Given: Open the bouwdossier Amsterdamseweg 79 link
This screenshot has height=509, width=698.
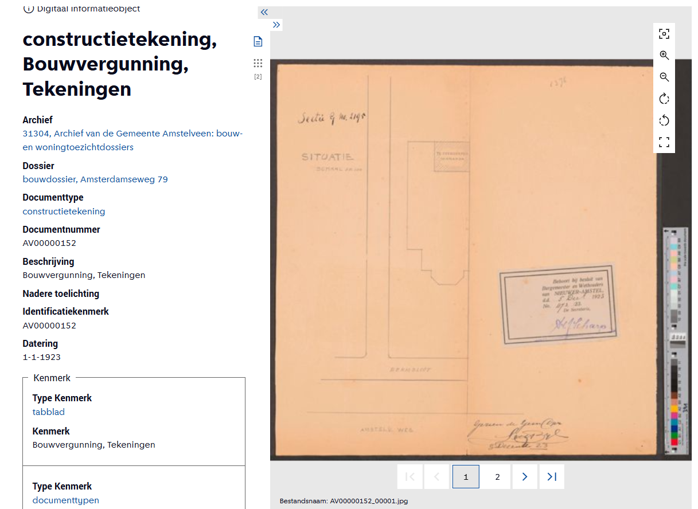Looking at the screenshot, I should 95,179.
